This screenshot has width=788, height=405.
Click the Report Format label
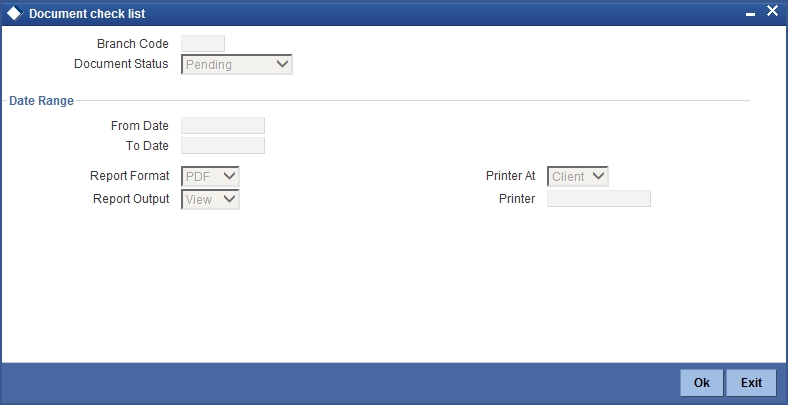[130, 176]
